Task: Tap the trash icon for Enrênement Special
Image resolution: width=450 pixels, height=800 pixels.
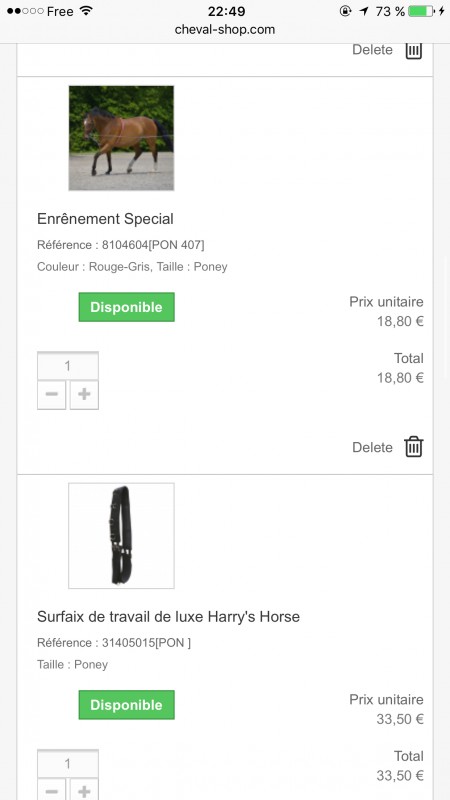Action: coord(414,447)
